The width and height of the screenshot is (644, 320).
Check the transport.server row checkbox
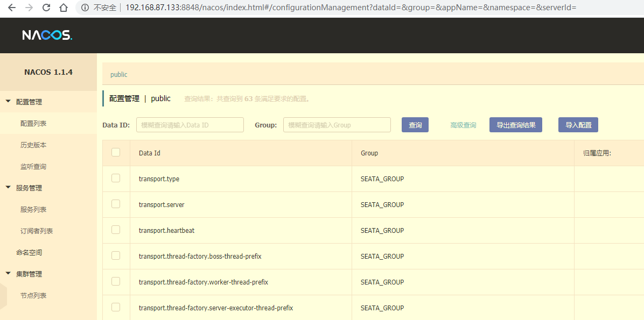(116, 204)
